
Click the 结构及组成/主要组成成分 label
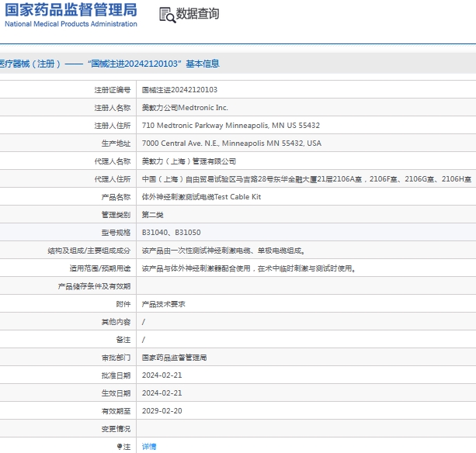89,251
